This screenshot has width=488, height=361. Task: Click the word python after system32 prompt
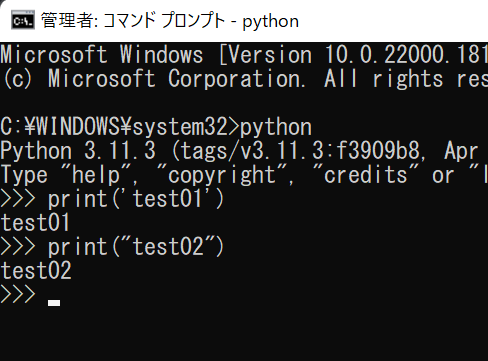click(x=276, y=128)
